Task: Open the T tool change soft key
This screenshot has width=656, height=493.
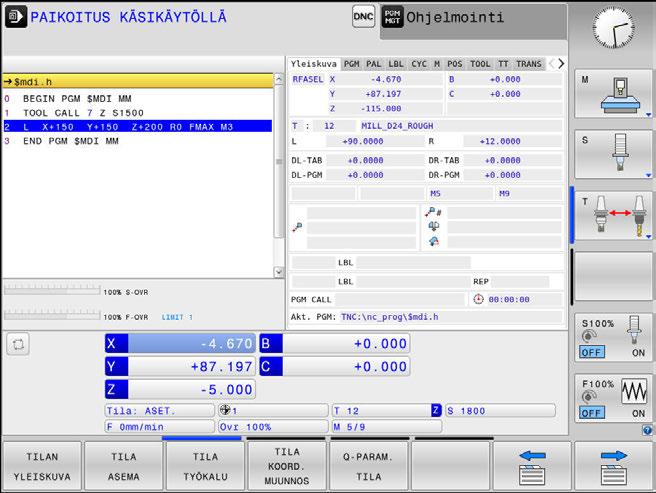Action: [x=613, y=216]
